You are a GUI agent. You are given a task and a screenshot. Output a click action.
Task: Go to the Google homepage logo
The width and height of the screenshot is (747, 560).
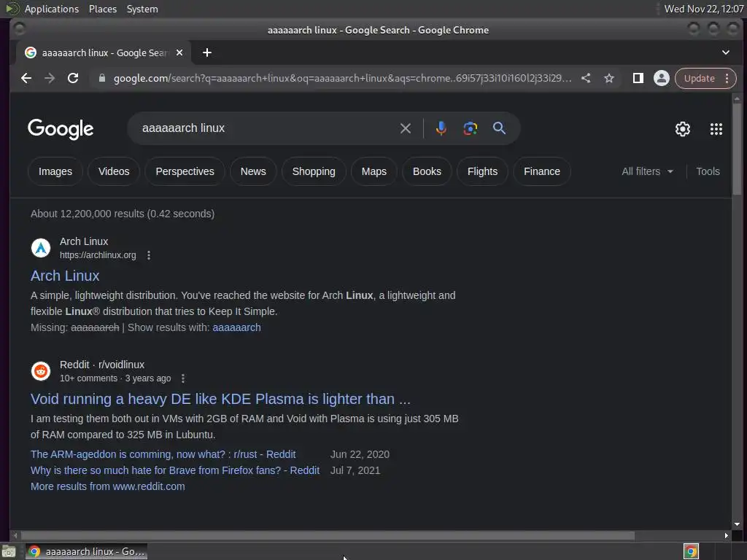[61, 129]
